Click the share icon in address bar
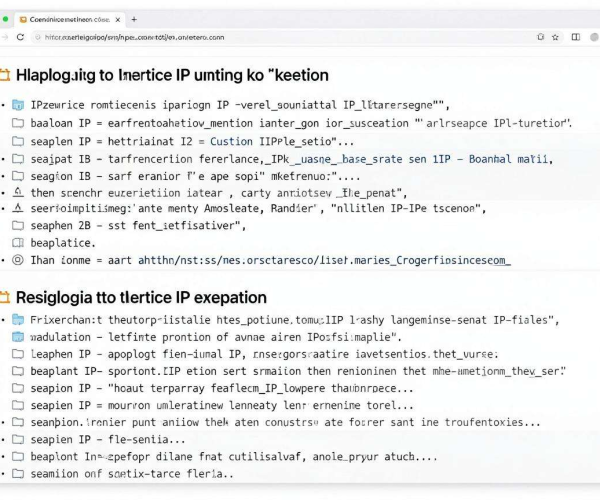Image resolution: width=600 pixels, height=500 pixels. pos(540,37)
